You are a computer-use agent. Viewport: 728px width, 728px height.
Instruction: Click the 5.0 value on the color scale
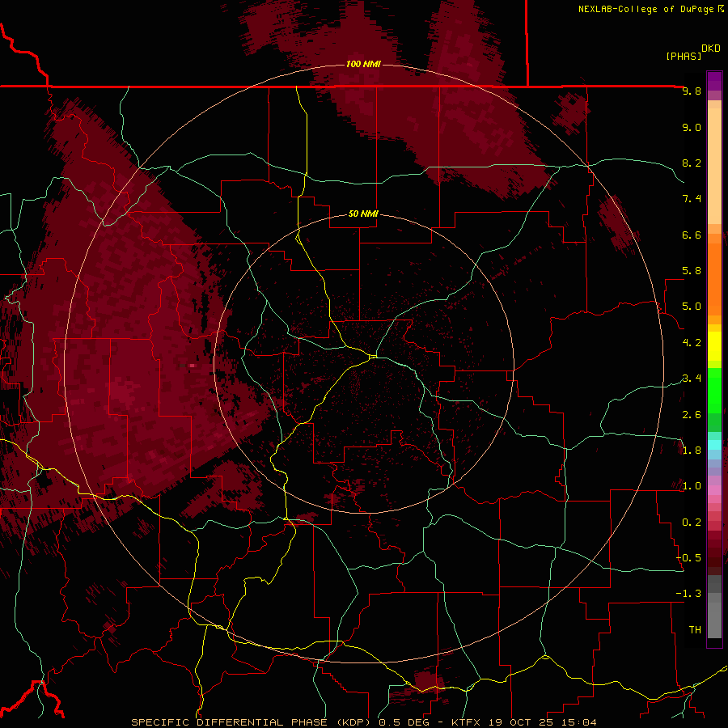click(692, 307)
